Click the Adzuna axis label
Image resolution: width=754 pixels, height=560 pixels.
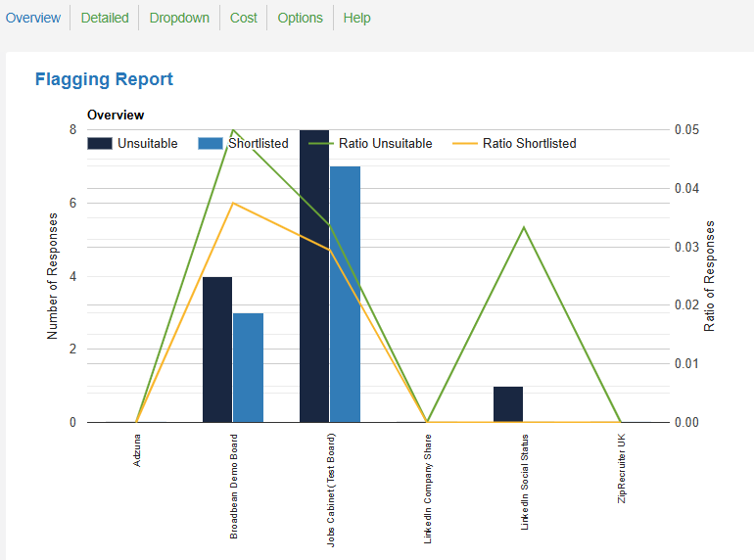[x=137, y=450]
